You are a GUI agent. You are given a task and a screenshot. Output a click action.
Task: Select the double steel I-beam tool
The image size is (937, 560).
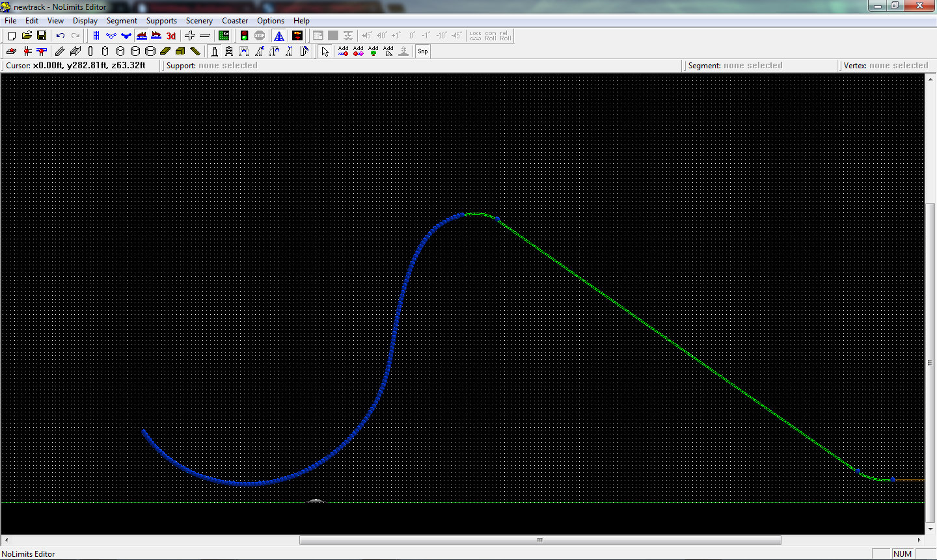[x=75, y=51]
